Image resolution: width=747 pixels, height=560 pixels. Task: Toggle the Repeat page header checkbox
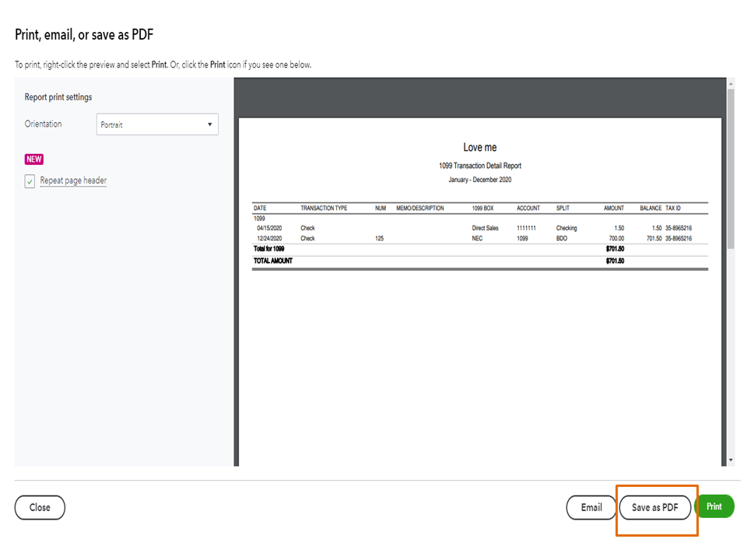point(30,181)
